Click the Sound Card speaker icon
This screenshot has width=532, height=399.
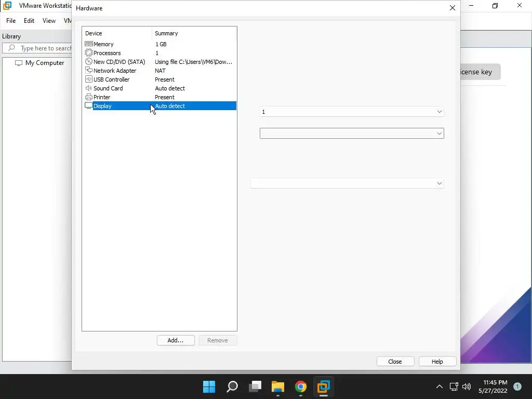88,88
